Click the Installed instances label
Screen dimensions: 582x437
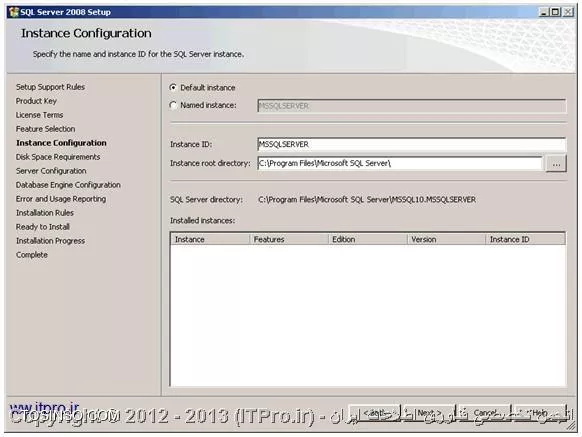click(x=203, y=221)
